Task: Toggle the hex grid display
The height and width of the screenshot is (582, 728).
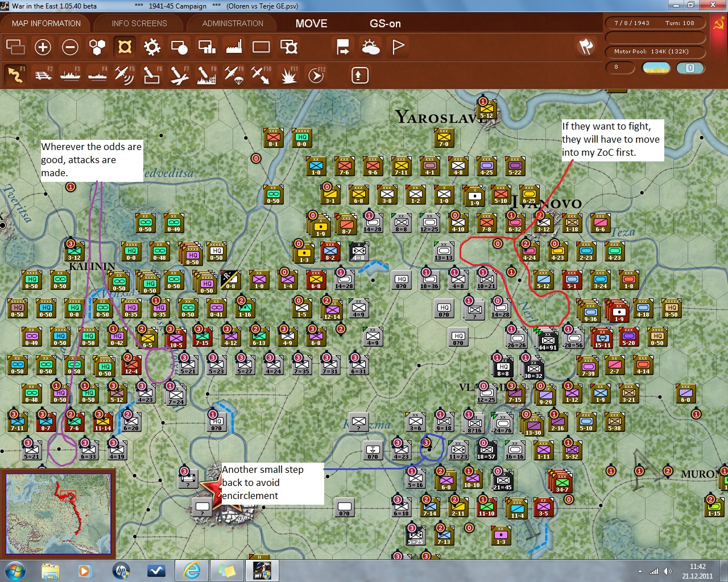Action: click(97, 47)
